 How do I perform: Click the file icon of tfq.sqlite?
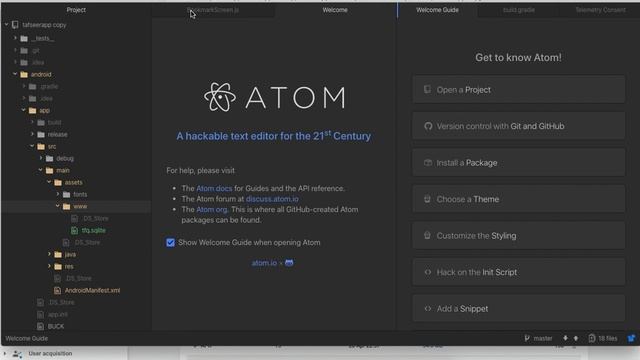click(x=74, y=231)
